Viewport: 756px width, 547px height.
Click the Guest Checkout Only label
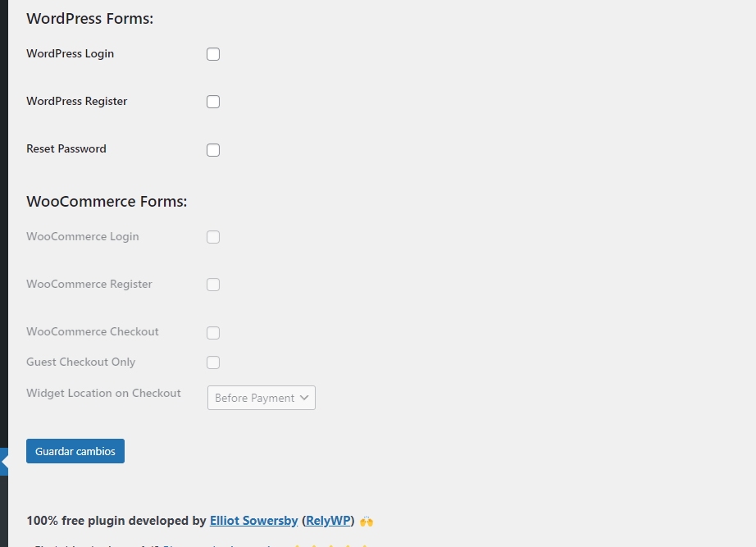80,362
